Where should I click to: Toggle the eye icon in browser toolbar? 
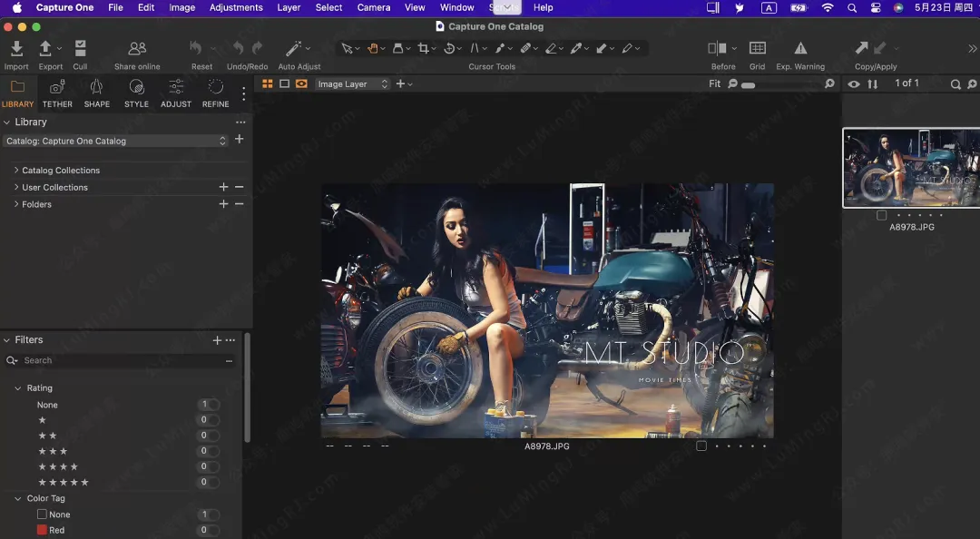853,84
